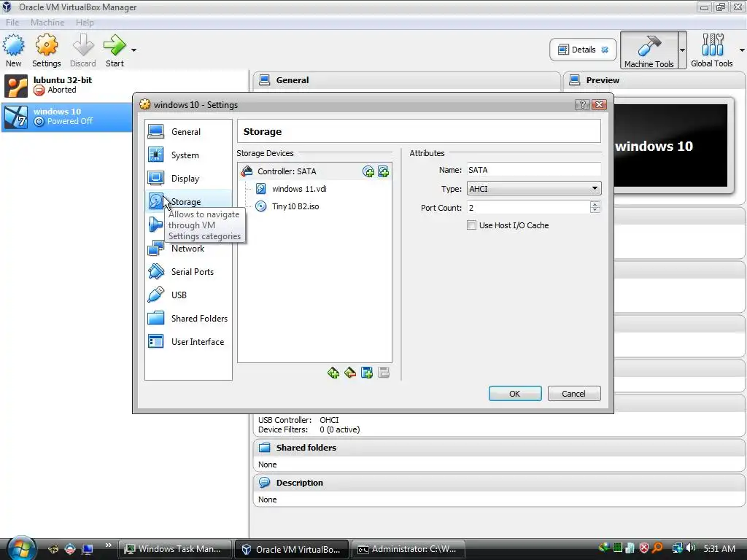Open the Machine menu

[x=47, y=23]
